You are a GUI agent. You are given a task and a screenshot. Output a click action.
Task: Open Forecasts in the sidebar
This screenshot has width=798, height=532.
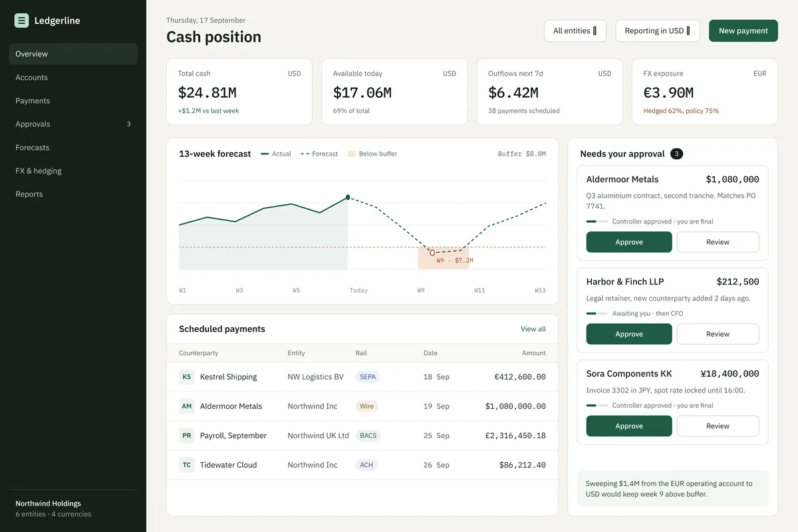[x=73, y=147]
